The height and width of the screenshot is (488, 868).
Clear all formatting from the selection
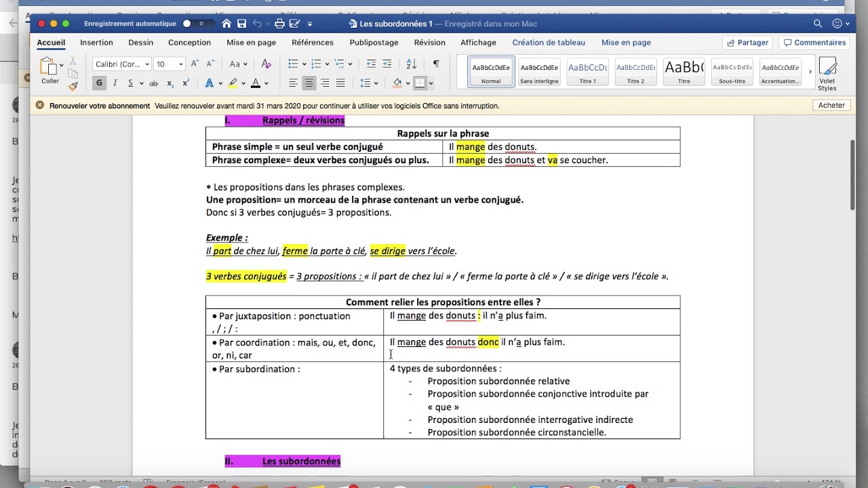point(266,64)
